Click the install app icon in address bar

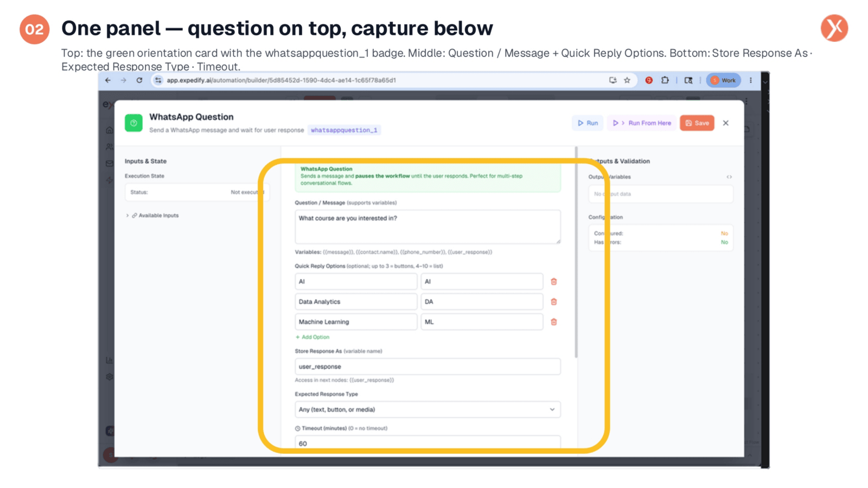[612, 80]
